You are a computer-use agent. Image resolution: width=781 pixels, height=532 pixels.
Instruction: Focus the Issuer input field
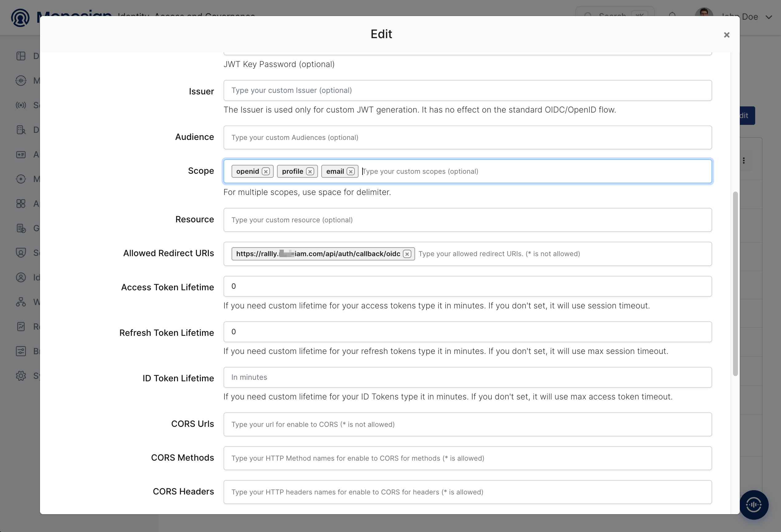(x=467, y=90)
